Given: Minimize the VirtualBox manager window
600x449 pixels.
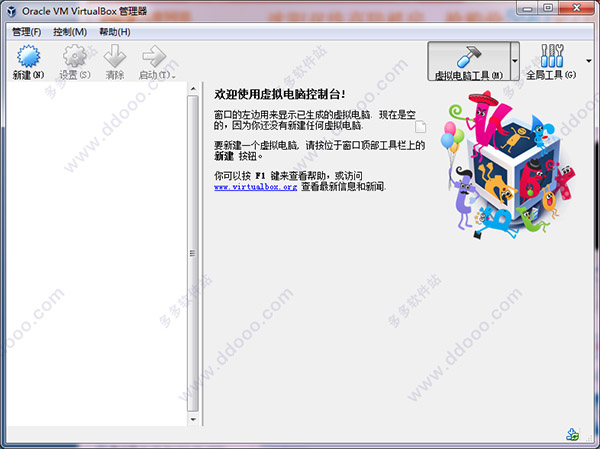Looking at the screenshot, I should pyautogui.click(x=528, y=8).
